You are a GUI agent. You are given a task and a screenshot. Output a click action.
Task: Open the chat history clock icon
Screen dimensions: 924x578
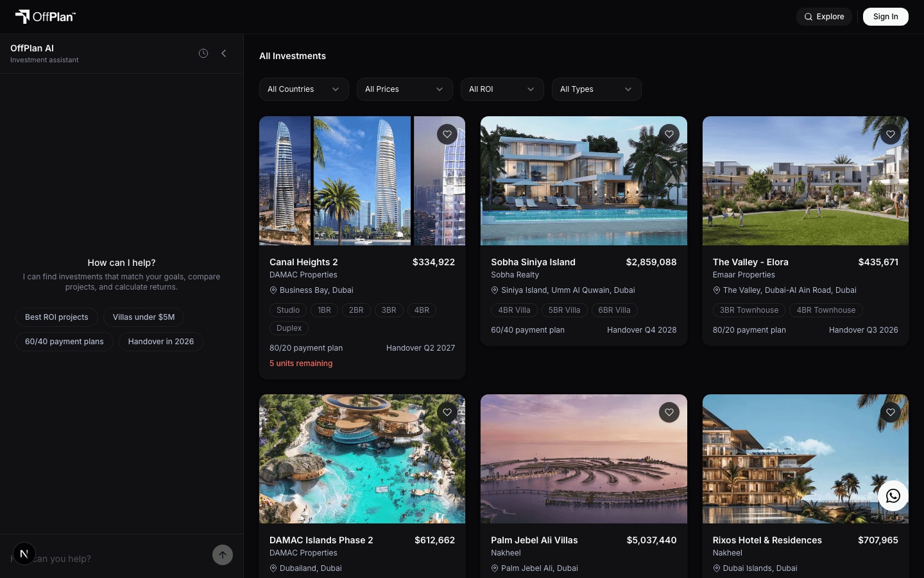[x=203, y=53]
